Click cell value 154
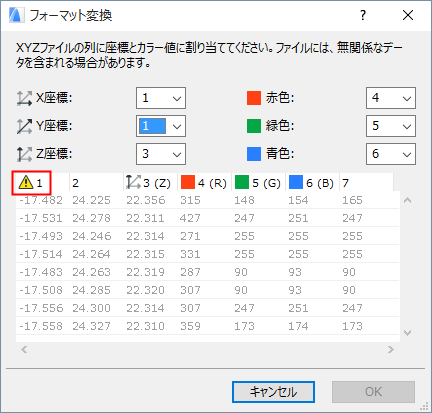The image size is (432, 413). click(298, 200)
